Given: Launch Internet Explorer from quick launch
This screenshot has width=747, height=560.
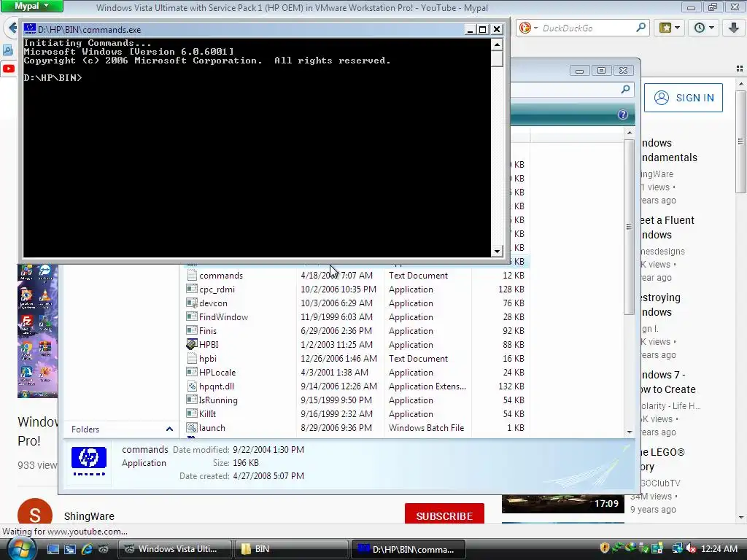Looking at the screenshot, I should (x=87, y=549).
